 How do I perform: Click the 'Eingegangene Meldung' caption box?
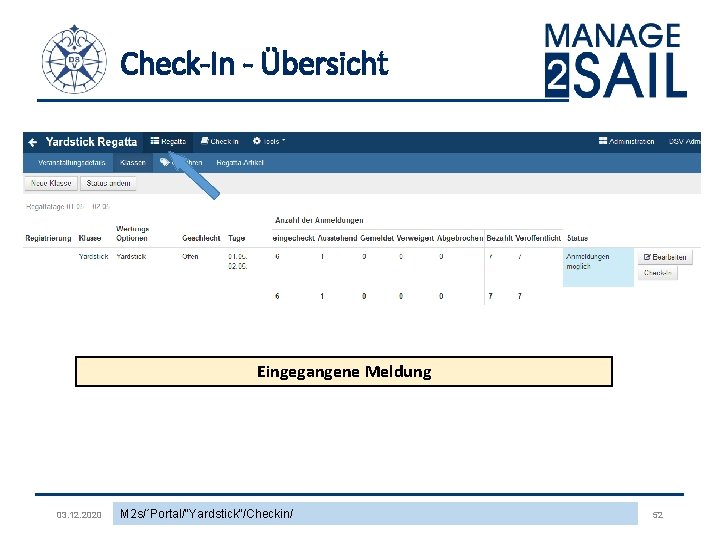tap(344, 371)
